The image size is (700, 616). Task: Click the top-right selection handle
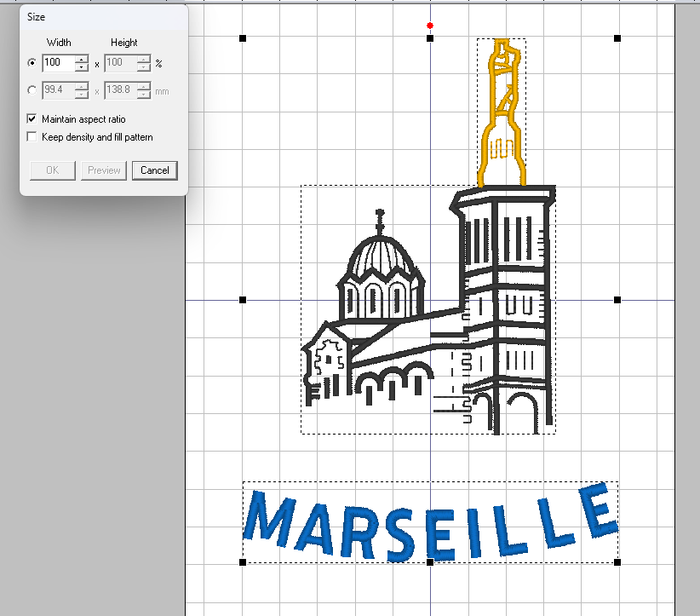[617, 38]
